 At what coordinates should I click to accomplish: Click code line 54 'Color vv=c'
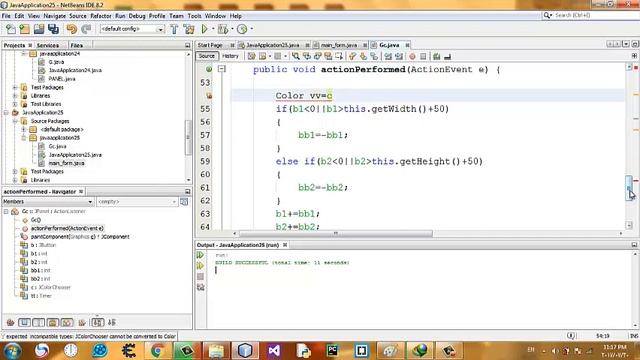click(304, 96)
